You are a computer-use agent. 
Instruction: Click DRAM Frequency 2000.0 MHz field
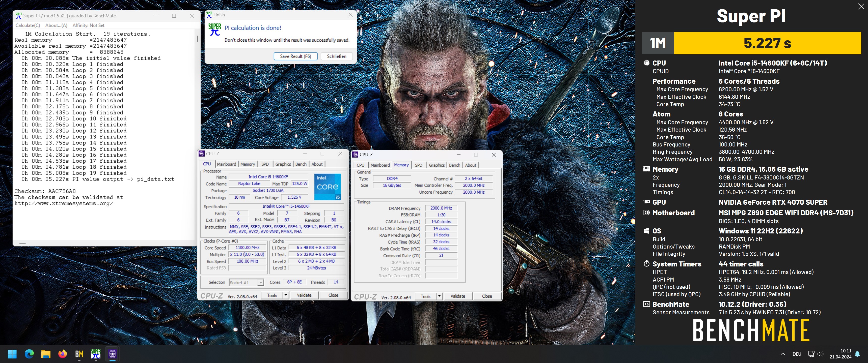point(441,208)
